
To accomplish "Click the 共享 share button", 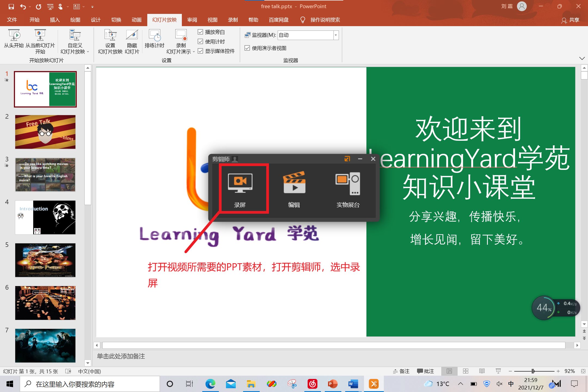I will tap(571, 20).
